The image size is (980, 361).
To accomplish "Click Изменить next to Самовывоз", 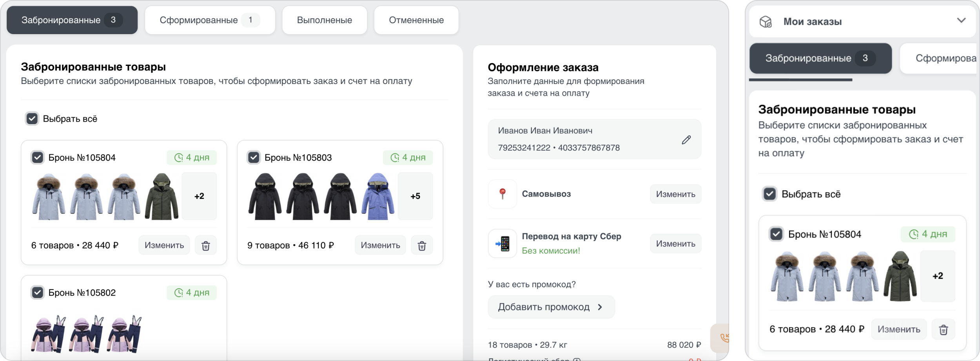I will [675, 194].
